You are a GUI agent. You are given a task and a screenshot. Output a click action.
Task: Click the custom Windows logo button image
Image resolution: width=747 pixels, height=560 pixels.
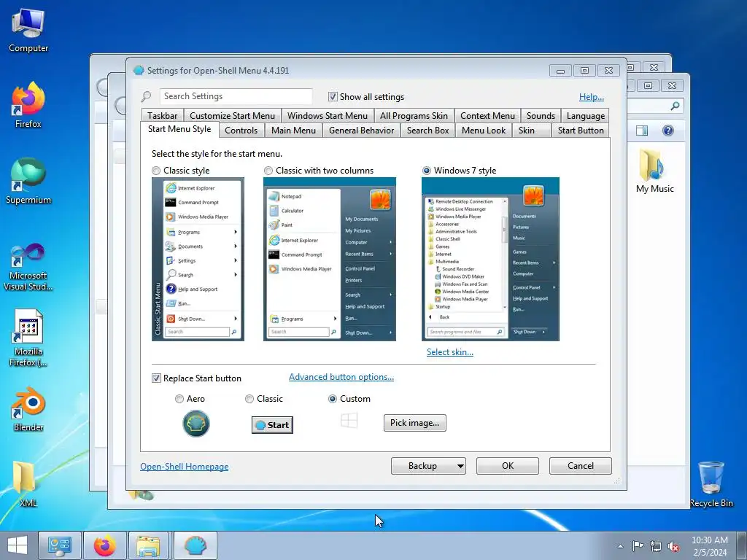[x=349, y=420]
